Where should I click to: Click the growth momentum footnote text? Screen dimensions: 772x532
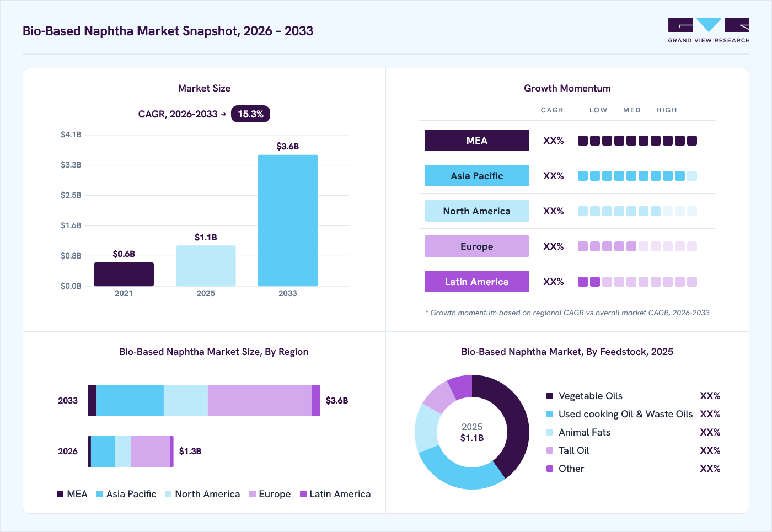tap(567, 313)
